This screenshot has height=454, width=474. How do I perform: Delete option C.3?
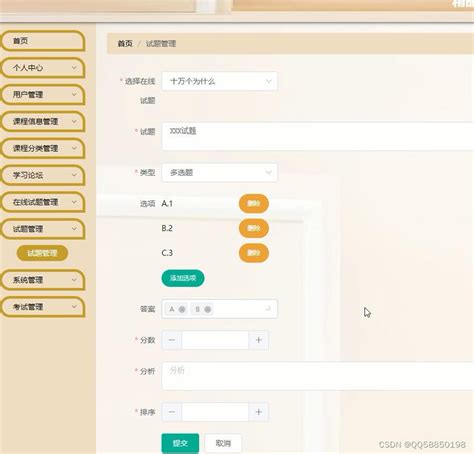(x=254, y=253)
